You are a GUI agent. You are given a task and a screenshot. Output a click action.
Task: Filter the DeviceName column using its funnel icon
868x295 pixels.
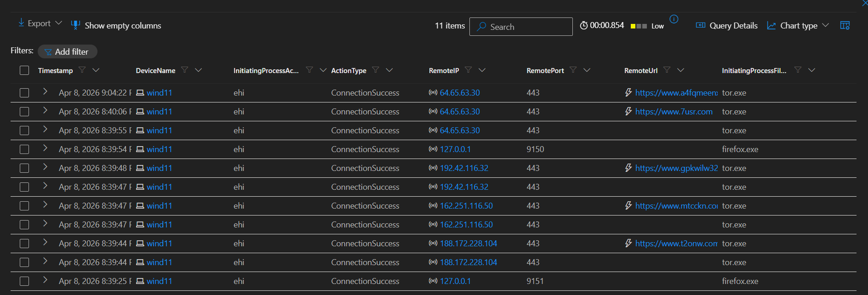(185, 70)
